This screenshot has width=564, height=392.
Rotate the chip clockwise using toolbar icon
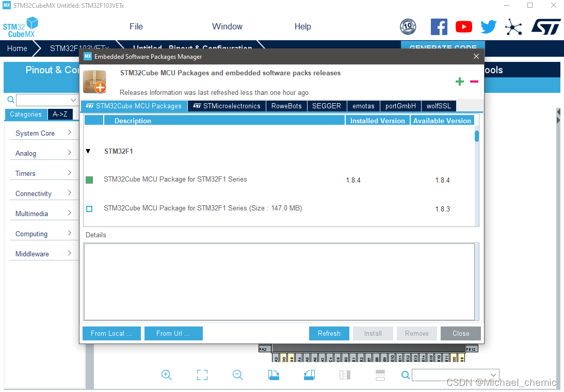pos(273,375)
